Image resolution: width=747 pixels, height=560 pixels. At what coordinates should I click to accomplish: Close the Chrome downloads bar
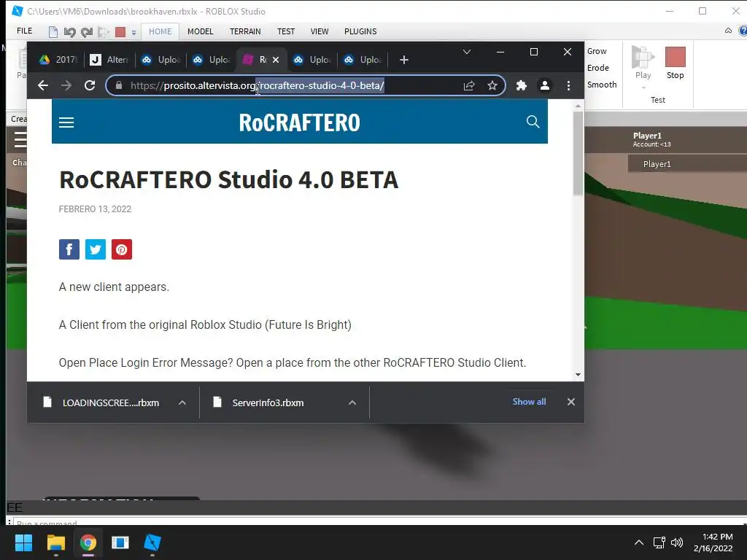[570, 402]
